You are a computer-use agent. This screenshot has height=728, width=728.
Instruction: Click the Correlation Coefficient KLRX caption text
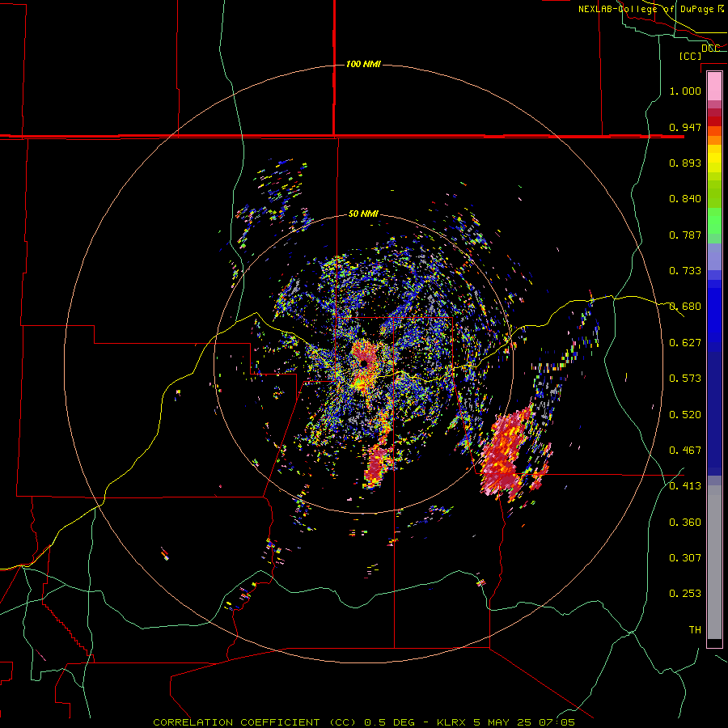363,722
